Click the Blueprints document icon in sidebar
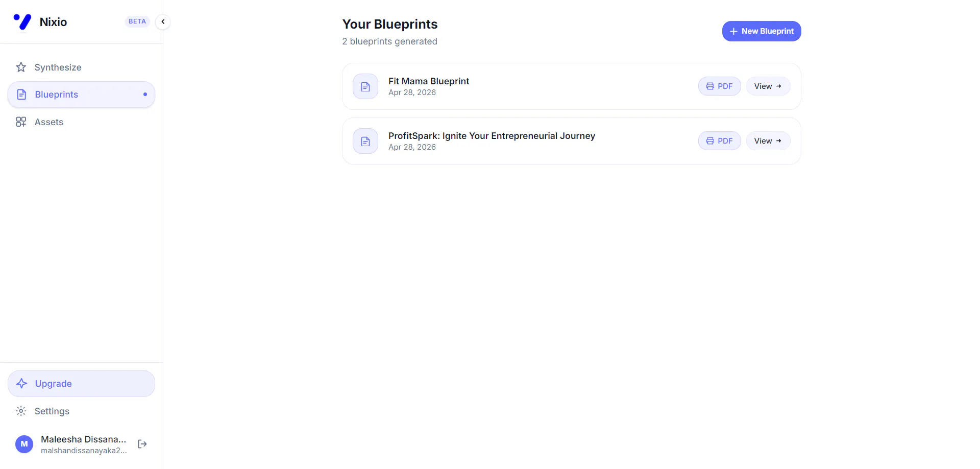The width and height of the screenshot is (980, 469). [21, 95]
